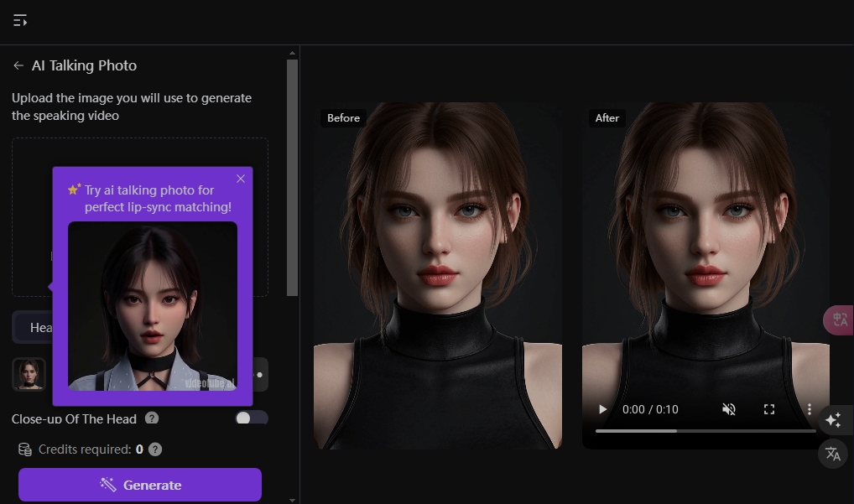
Task: Go back using the arrow beside AI Talking Photo
Action: [18, 65]
